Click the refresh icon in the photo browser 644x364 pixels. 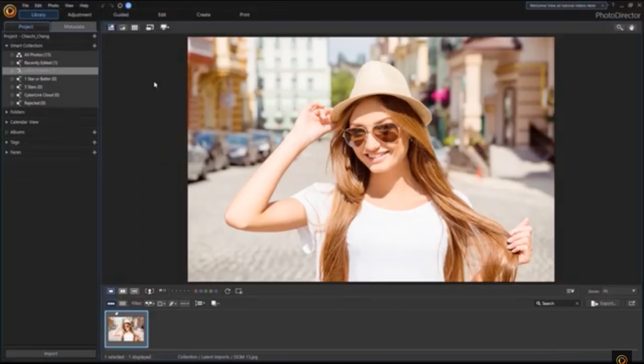click(227, 291)
